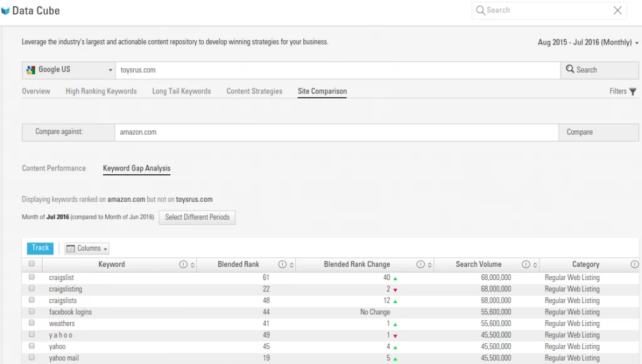Select the Site Comparison tab
The height and width of the screenshot is (364, 642).
(x=322, y=91)
